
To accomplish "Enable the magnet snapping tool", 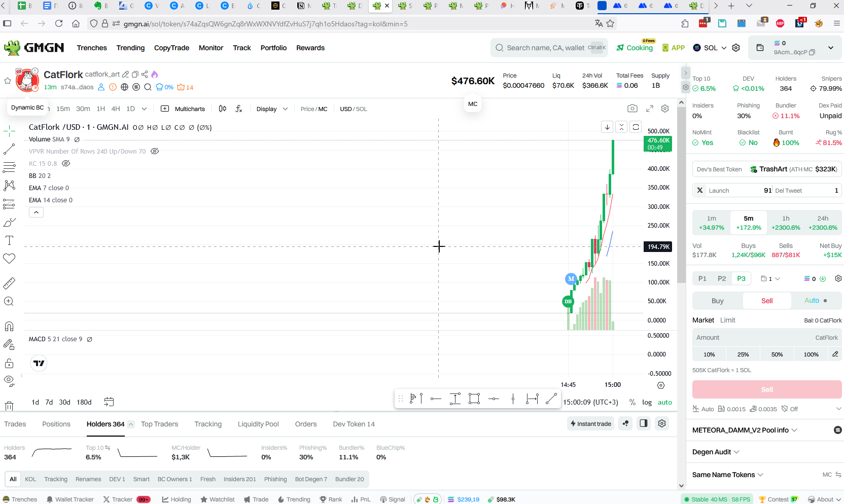I will point(9,326).
